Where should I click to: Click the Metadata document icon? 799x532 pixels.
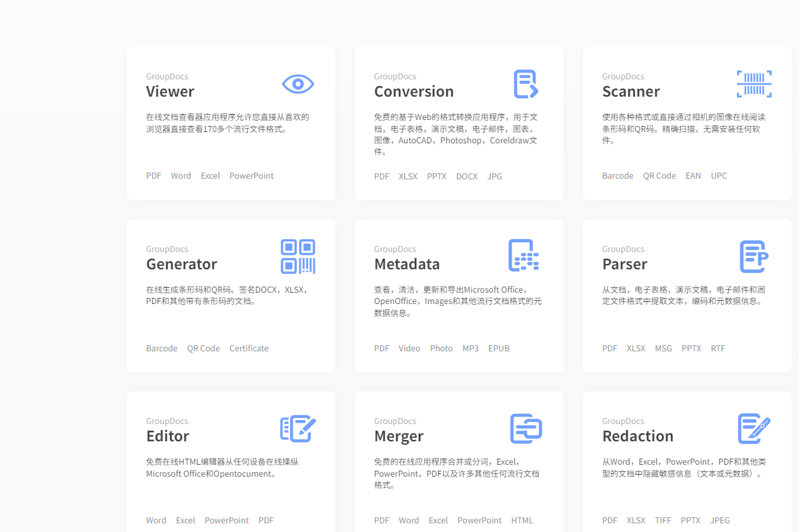click(524, 256)
